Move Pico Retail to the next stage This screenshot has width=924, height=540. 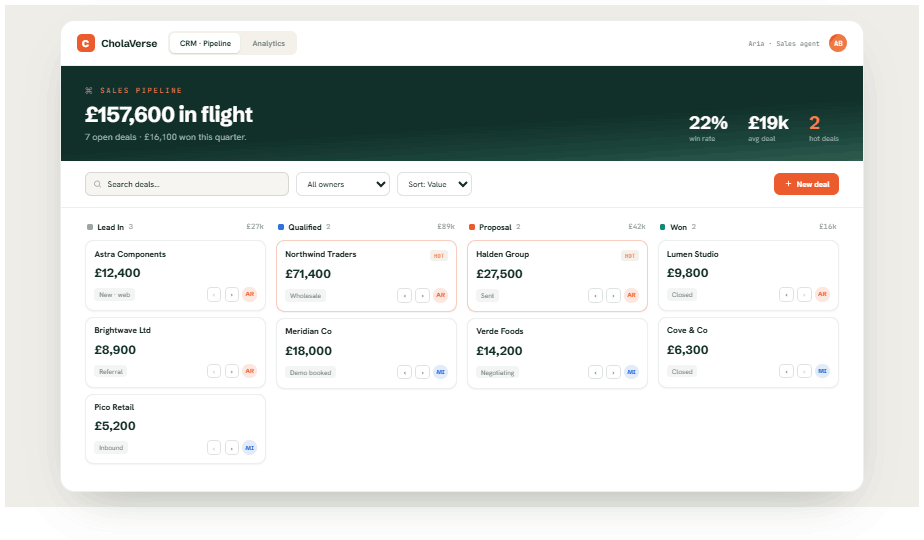click(x=232, y=447)
